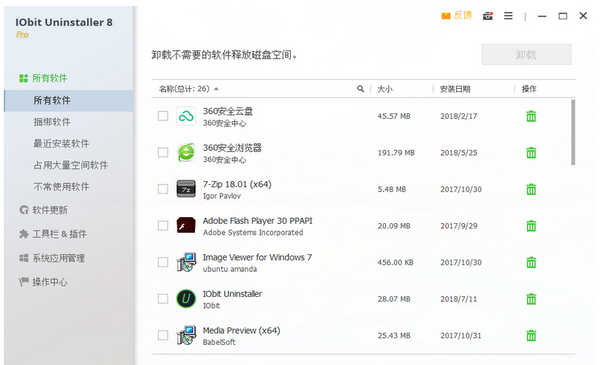The height and width of the screenshot is (365, 600).
Task: Open the toolbox icon in title bar
Action: point(488,16)
